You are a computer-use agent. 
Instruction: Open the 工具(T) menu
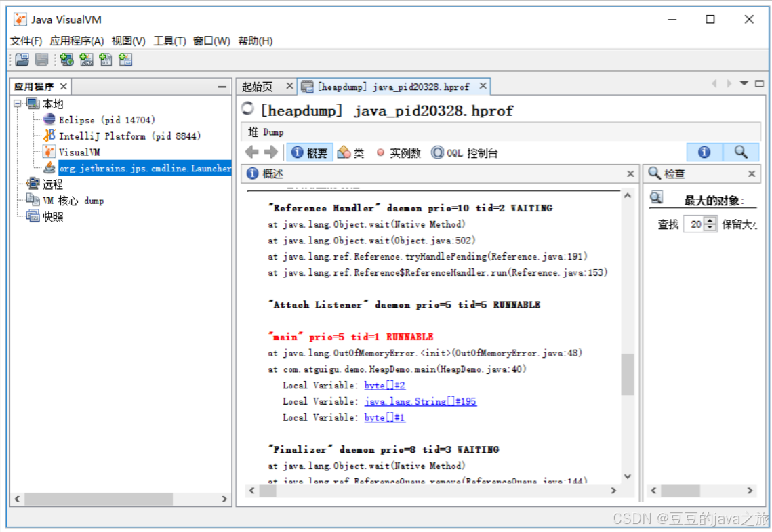tap(169, 41)
